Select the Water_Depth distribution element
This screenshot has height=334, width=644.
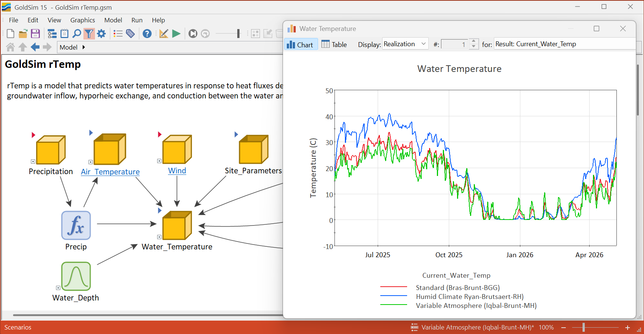tap(76, 276)
